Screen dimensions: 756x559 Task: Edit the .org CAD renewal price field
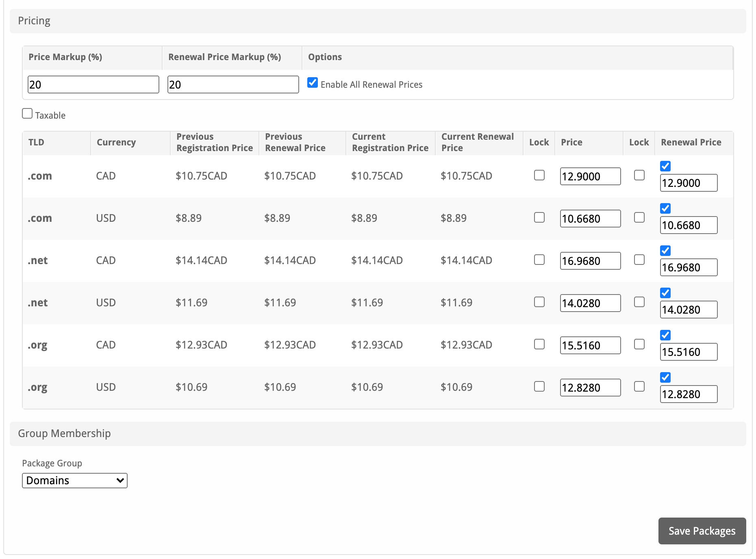[x=688, y=352]
